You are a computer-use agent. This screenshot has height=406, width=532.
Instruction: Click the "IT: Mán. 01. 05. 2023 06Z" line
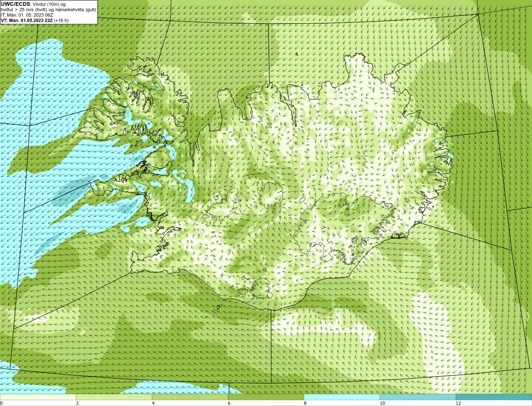(x=28, y=15)
